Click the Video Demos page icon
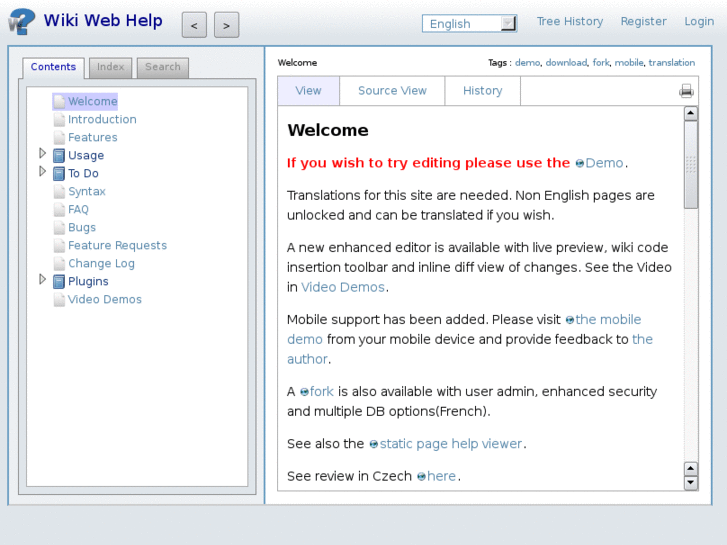Screen dimensions: 727x545 click(x=59, y=299)
